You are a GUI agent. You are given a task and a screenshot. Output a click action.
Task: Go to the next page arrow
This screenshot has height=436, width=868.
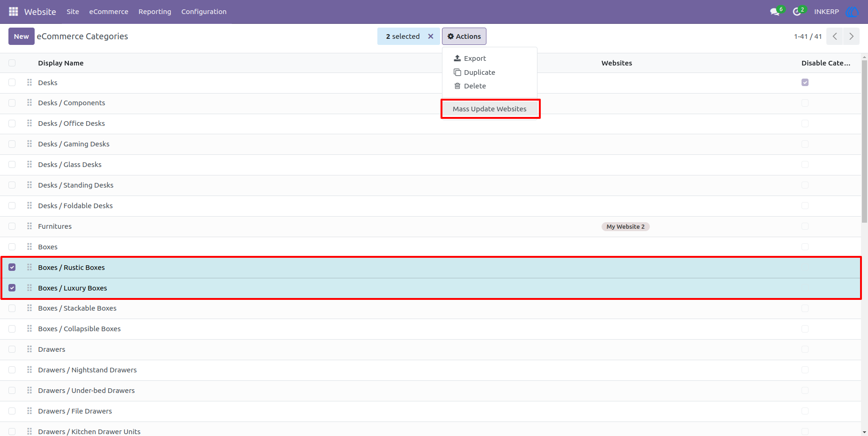[851, 36]
